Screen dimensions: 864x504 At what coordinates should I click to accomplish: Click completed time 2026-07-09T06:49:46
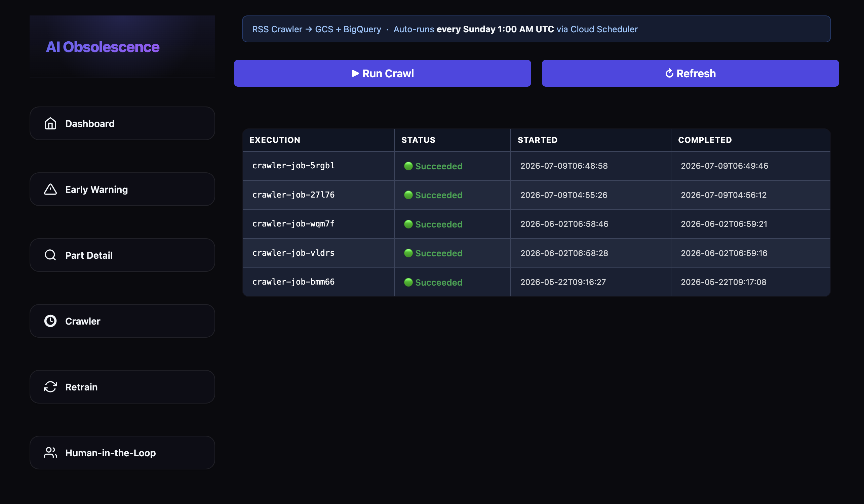click(724, 166)
